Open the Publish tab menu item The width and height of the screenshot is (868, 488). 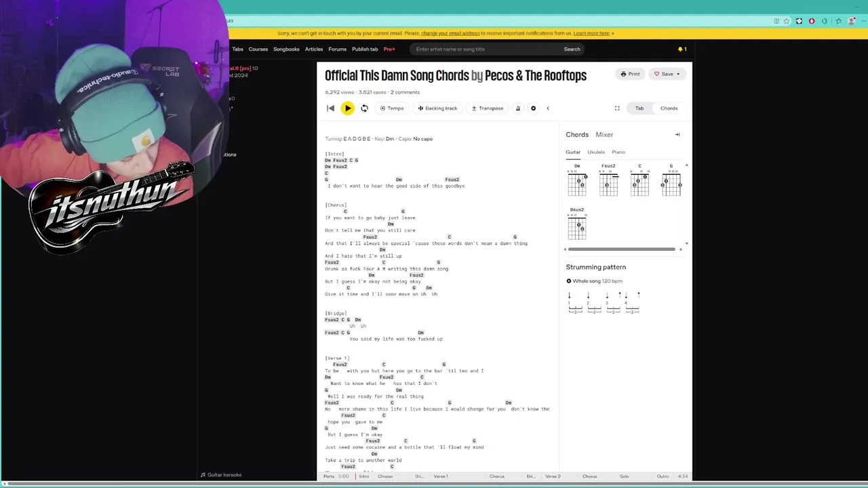[365, 49]
